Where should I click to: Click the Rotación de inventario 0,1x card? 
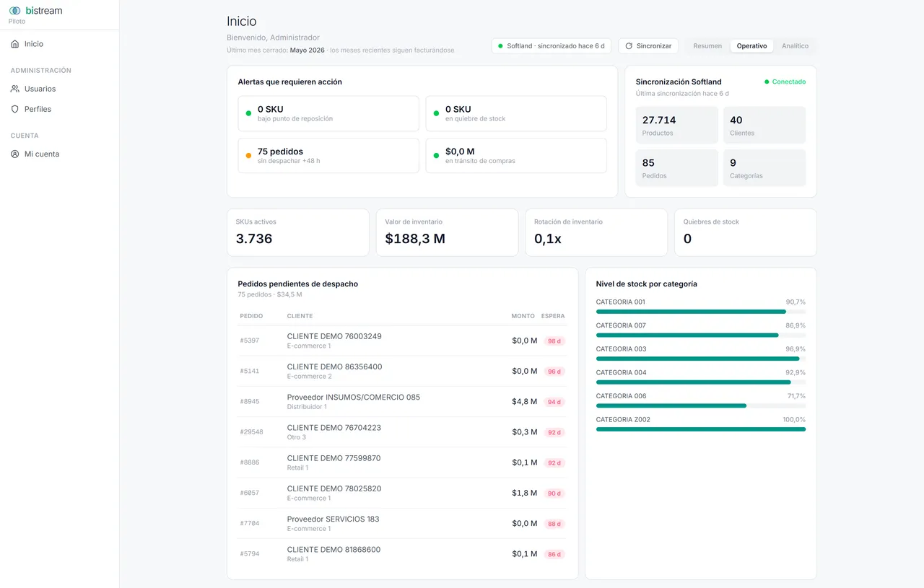pyautogui.click(x=596, y=232)
